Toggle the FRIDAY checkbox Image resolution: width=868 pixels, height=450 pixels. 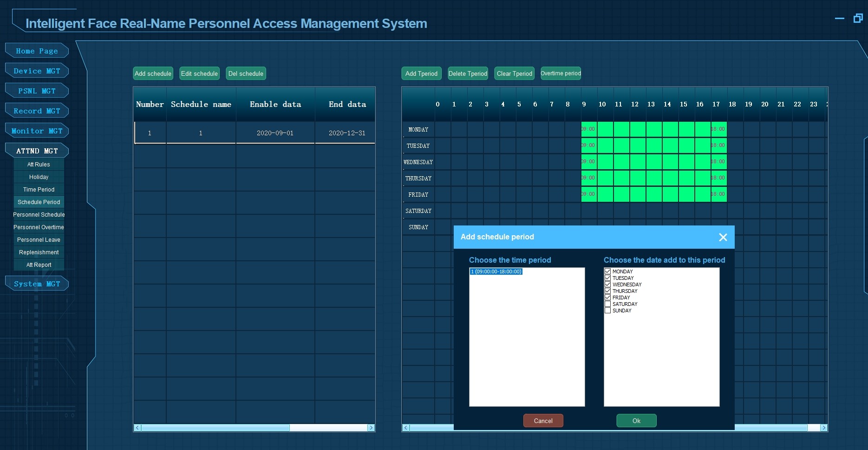[x=607, y=298]
